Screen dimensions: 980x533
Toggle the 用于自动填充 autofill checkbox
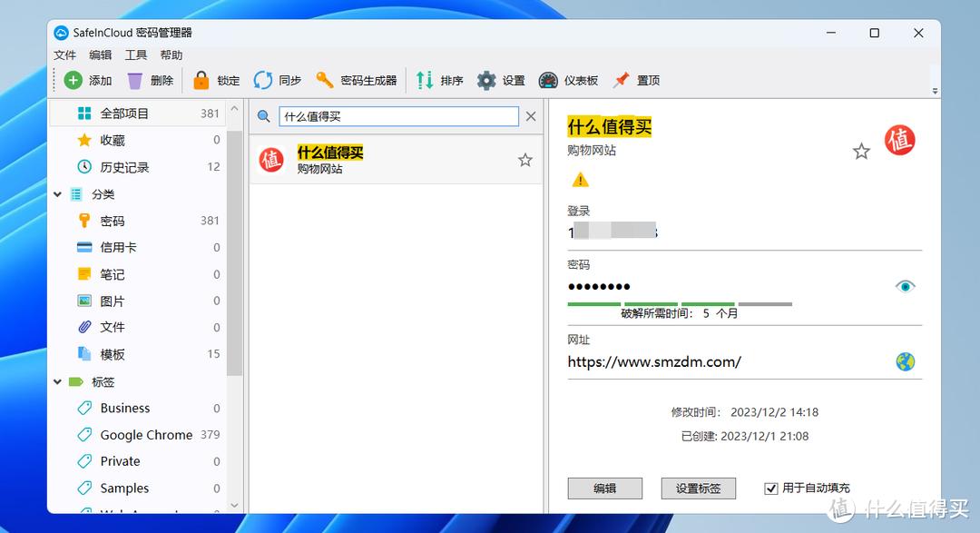point(771,489)
